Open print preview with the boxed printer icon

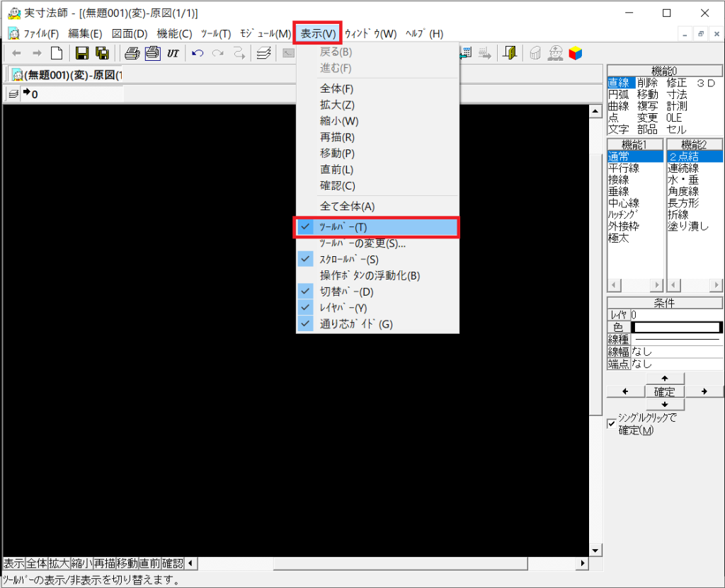click(x=153, y=54)
